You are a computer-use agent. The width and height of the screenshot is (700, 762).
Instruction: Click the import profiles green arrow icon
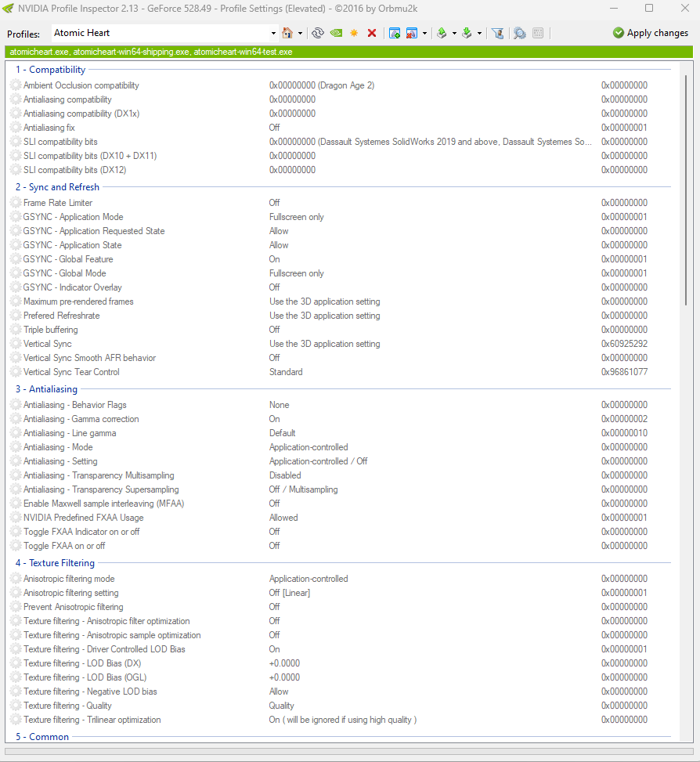point(469,33)
